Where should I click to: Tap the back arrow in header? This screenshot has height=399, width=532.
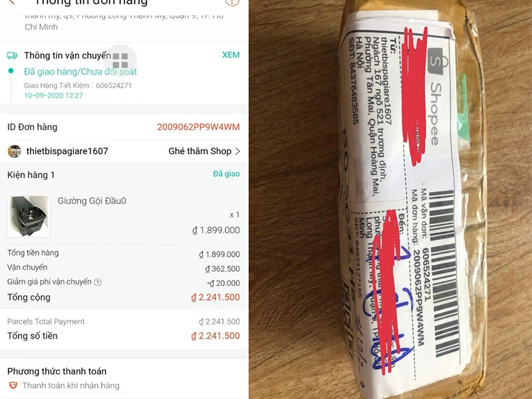12,2
